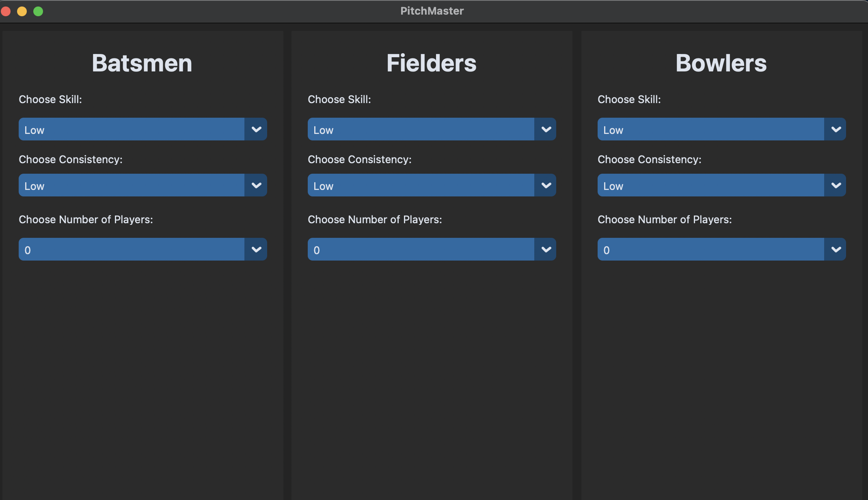Click the Bowlers section heading

(721, 63)
